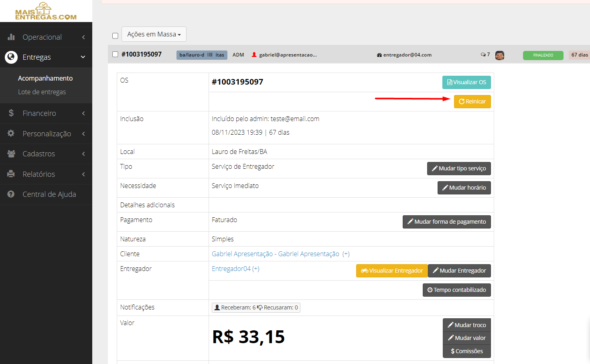Click the yellow Reinicar button

pyautogui.click(x=472, y=101)
